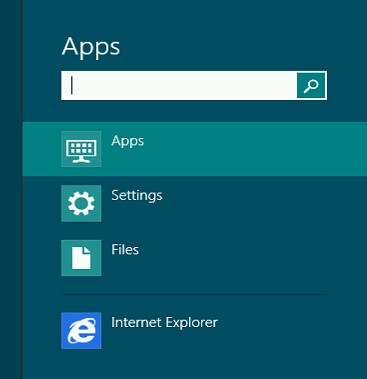This screenshot has height=379, width=367.
Task: Select the Apps monitor grid icon
Action: [x=81, y=149]
